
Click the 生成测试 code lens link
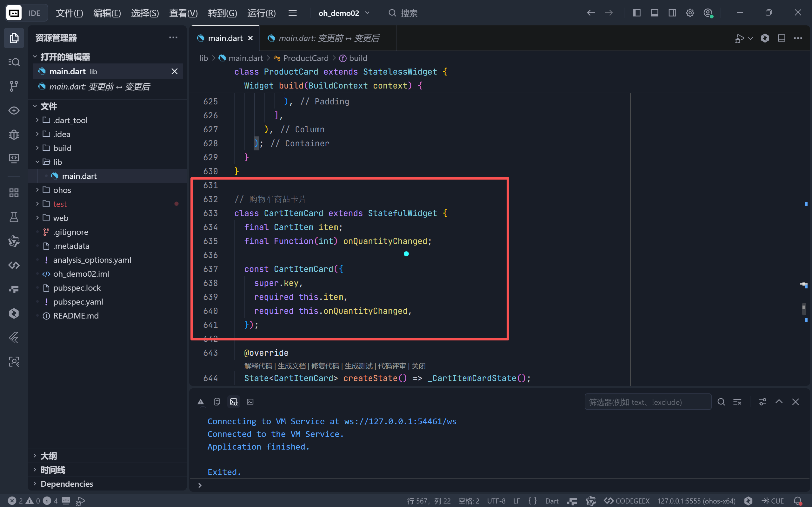tap(358, 366)
